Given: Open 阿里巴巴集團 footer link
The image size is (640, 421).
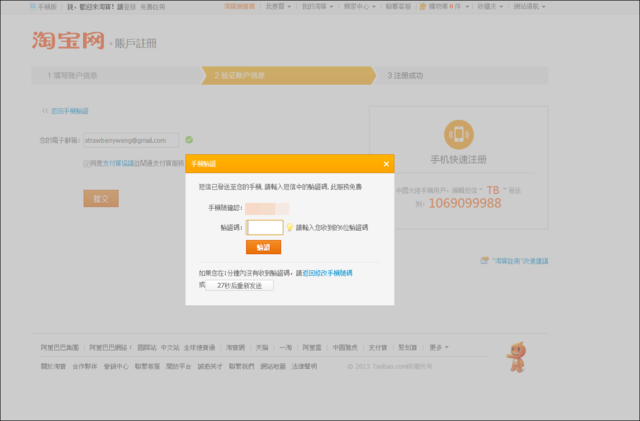Looking at the screenshot, I should coord(60,347).
